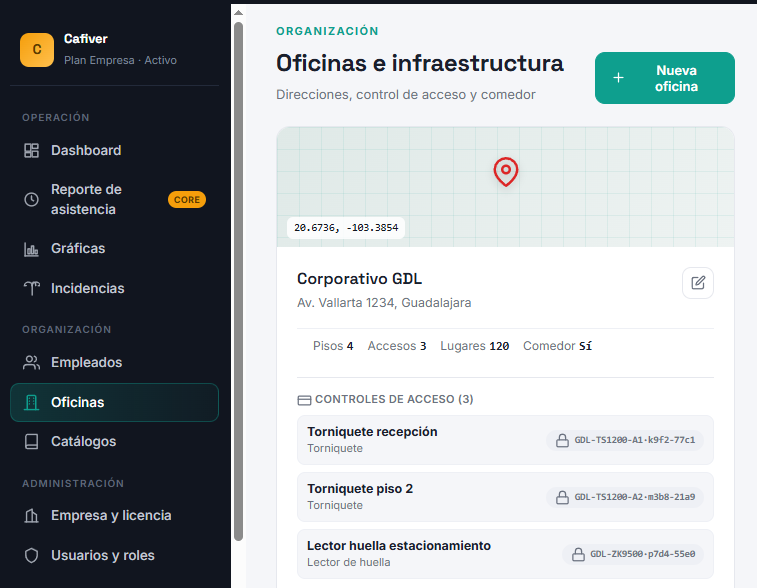Screen dimensions: 757x588
Task: Click the subtitle Direcciones, control de acceso y comedor
Action: pyautogui.click(x=406, y=95)
